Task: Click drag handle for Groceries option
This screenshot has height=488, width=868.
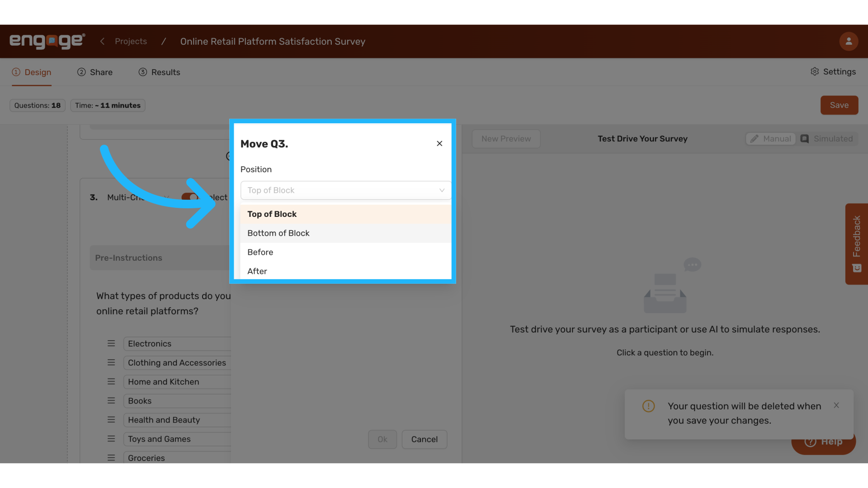Action: [x=111, y=458]
